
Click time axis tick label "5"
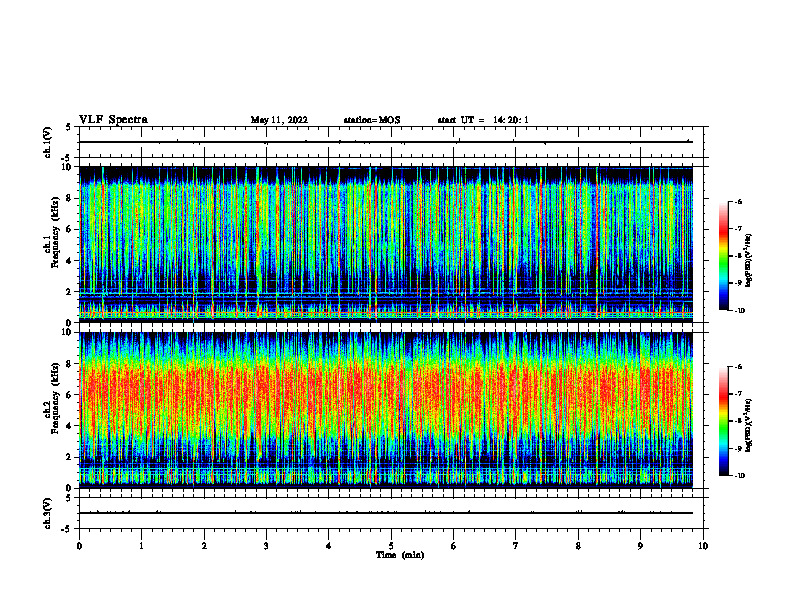[x=391, y=546]
